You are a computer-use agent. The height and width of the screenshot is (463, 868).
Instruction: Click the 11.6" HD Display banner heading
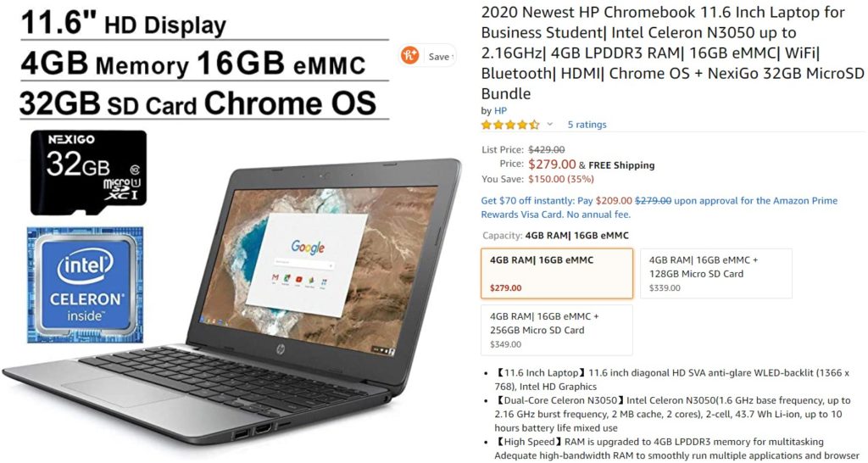[124, 23]
